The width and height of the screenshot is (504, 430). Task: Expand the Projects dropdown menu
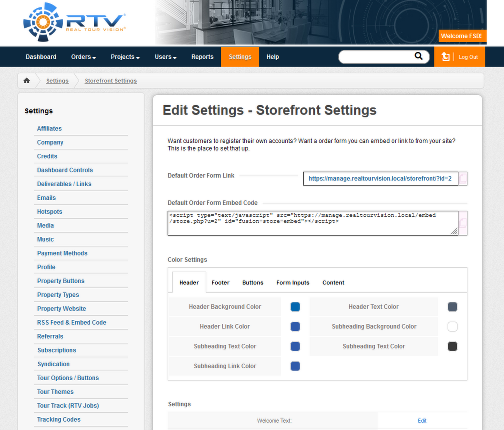click(125, 57)
